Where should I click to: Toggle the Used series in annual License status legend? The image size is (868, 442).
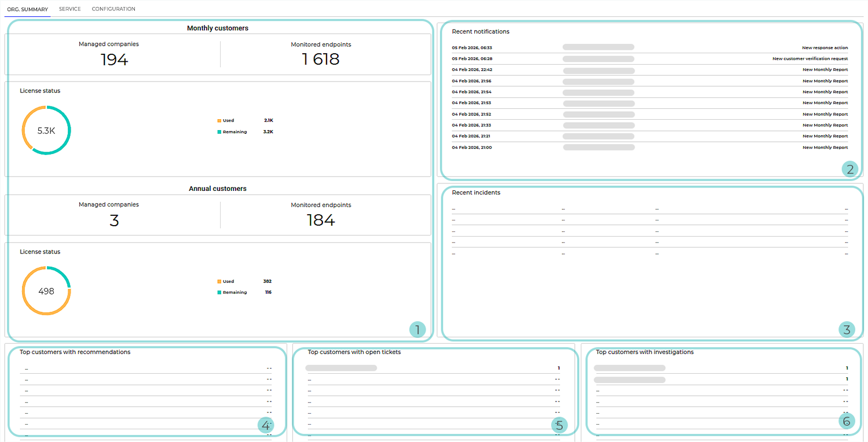coord(219,281)
